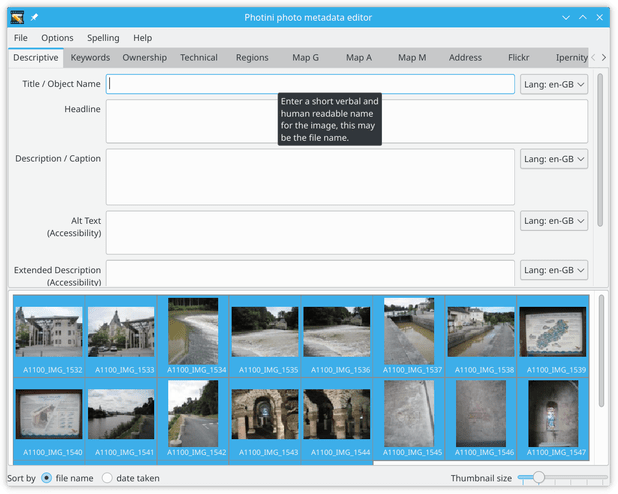Viewport: 618px width, 494px height.
Task: Click in the Headline text field
Action: tap(347, 121)
